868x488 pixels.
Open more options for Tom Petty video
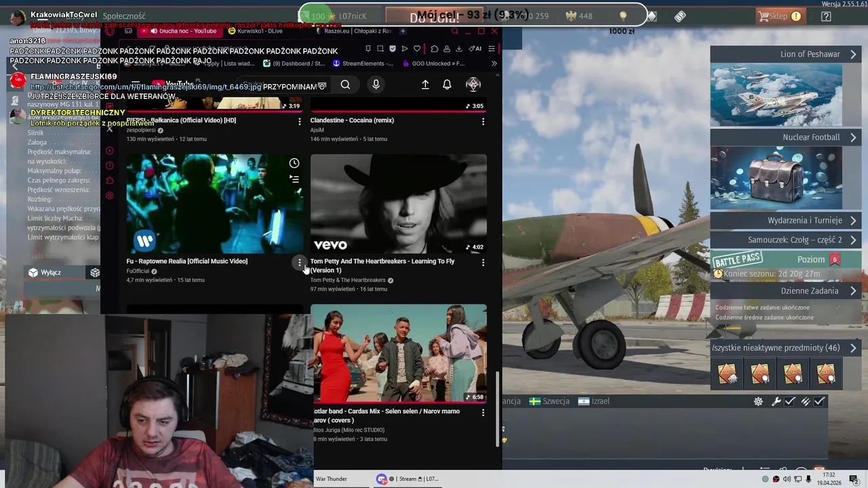pos(483,262)
